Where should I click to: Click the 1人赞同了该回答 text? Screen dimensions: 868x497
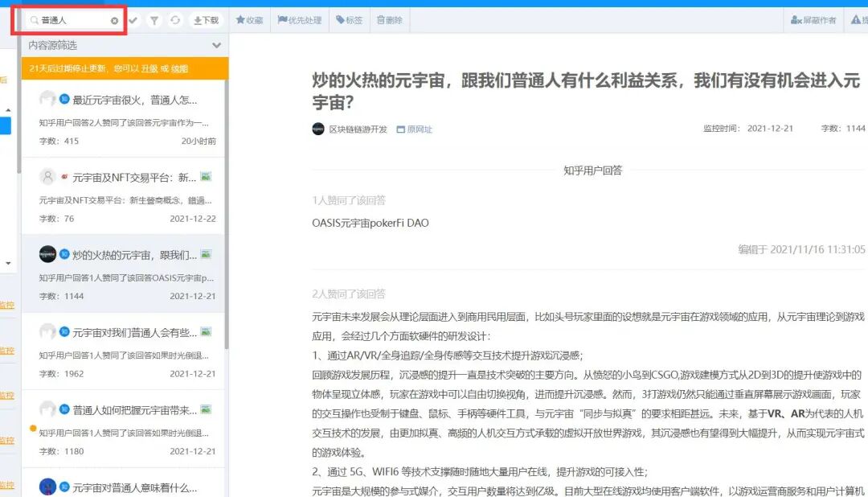coord(349,200)
